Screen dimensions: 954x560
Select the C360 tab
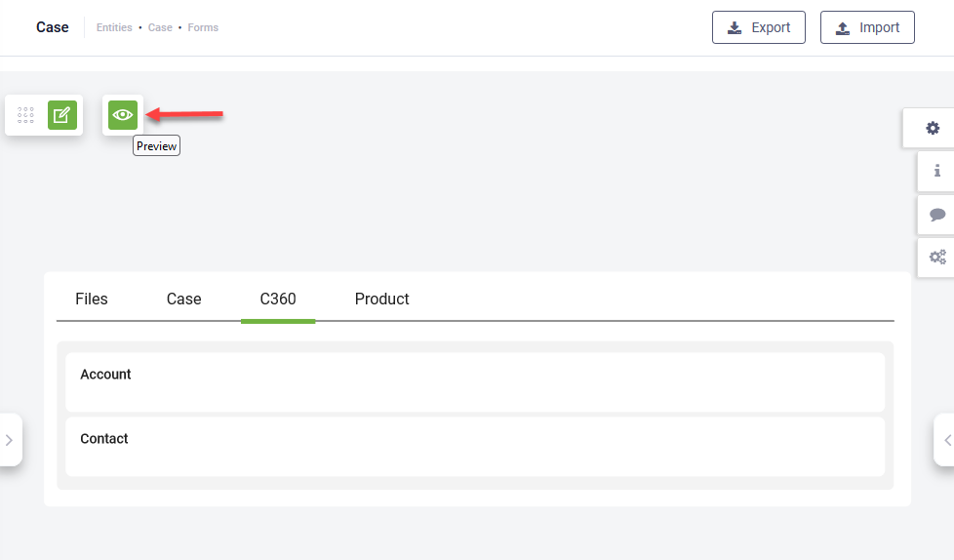point(278,300)
